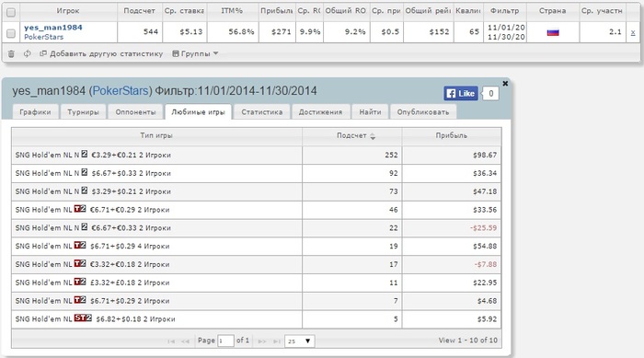The width and height of the screenshot is (644, 358).
Task: Click the Фильтр column header
Action: 505,11
